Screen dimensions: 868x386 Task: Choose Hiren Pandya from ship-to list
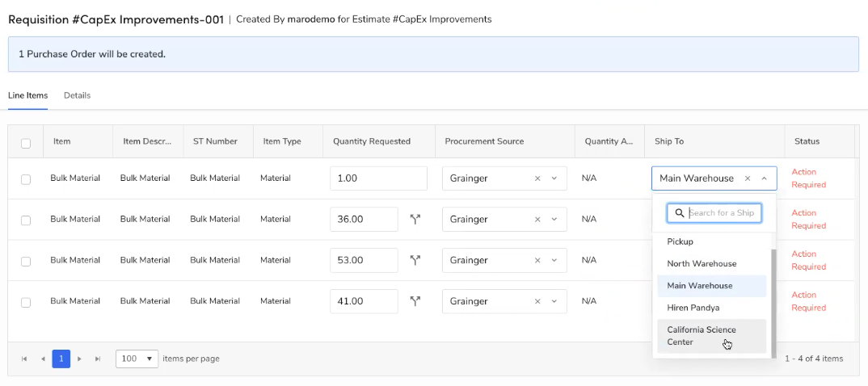point(712,308)
